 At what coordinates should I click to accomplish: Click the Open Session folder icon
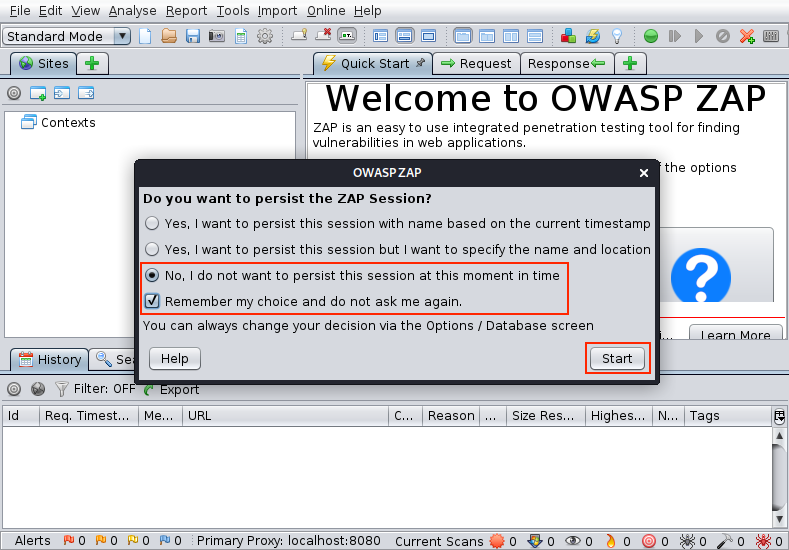point(169,36)
